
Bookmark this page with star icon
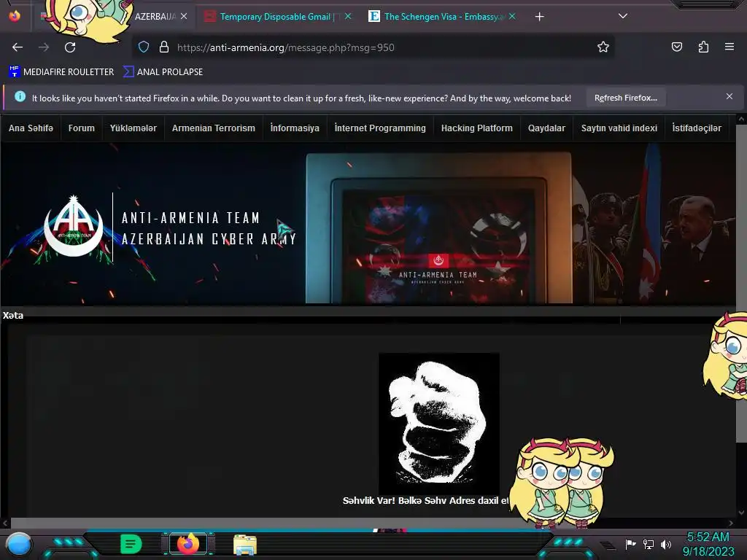tap(603, 47)
